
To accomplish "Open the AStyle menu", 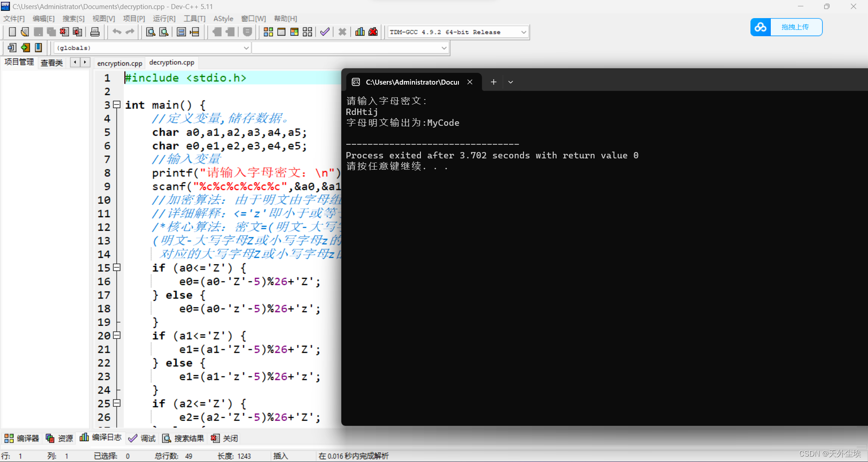I will coord(223,19).
